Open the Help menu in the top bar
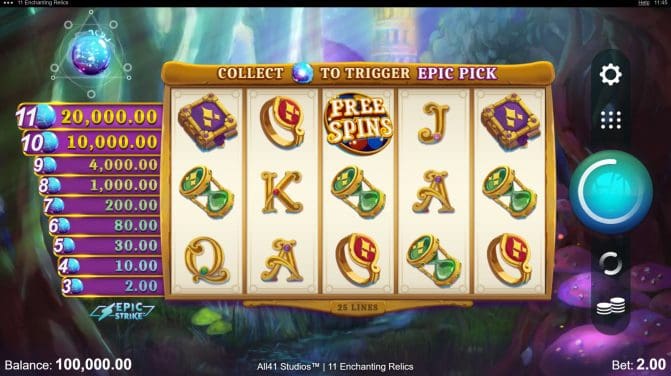 644,3
